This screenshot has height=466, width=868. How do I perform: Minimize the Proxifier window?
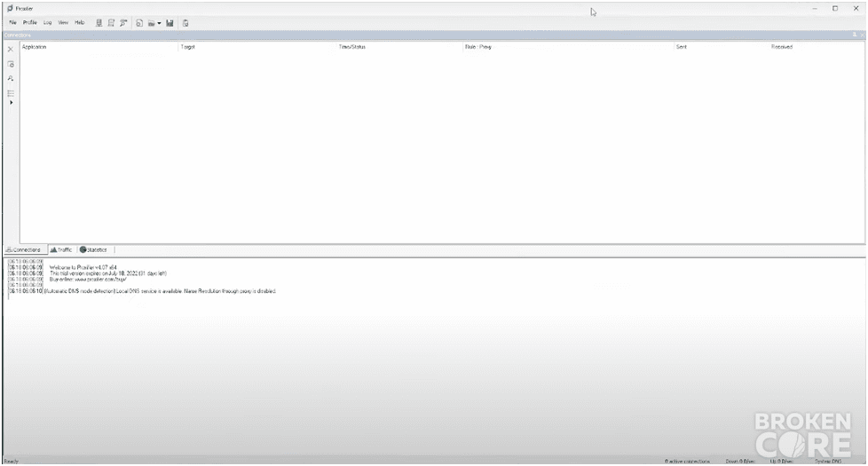(x=814, y=8)
